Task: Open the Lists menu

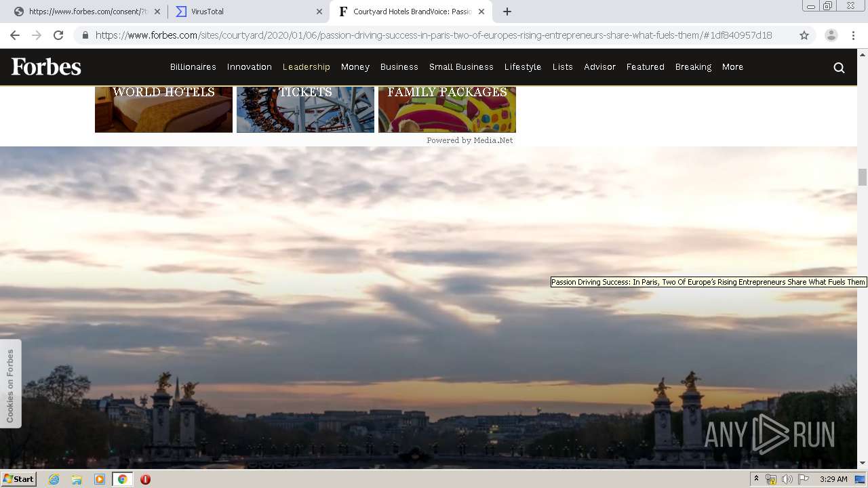Action: tap(563, 67)
